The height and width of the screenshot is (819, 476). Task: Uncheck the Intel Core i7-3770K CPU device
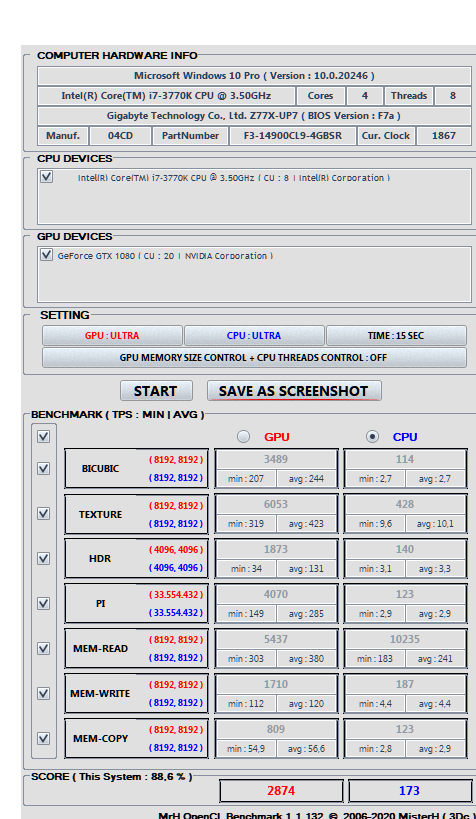pyautogui.click(x=47, y=177)
